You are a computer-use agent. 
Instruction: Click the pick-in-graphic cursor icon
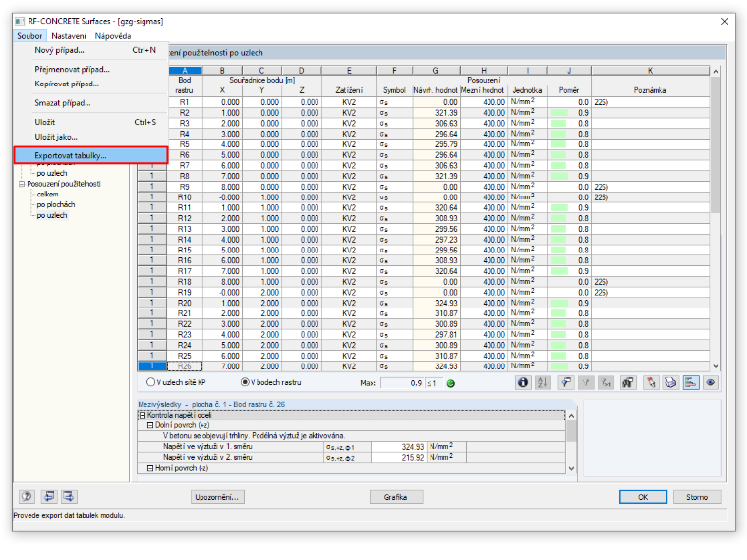point(650,382)
